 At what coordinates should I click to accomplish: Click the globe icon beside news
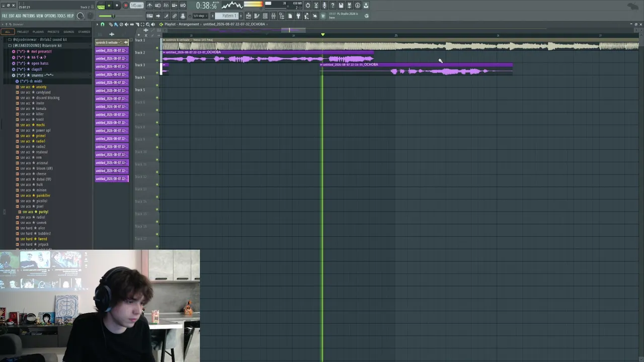click(366, 16)
